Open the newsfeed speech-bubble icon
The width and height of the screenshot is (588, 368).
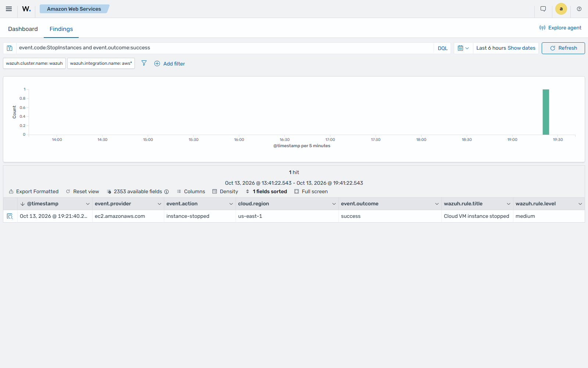click(543, 9)
